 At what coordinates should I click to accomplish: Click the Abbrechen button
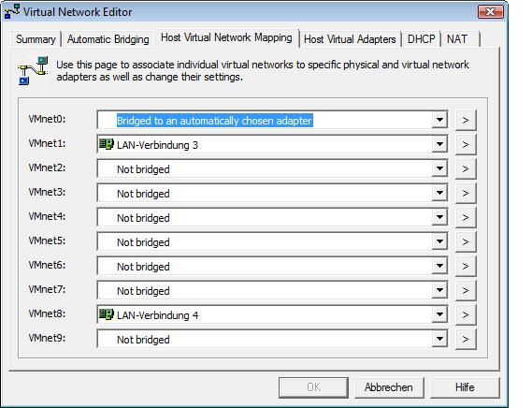click(x=389, y=386)
